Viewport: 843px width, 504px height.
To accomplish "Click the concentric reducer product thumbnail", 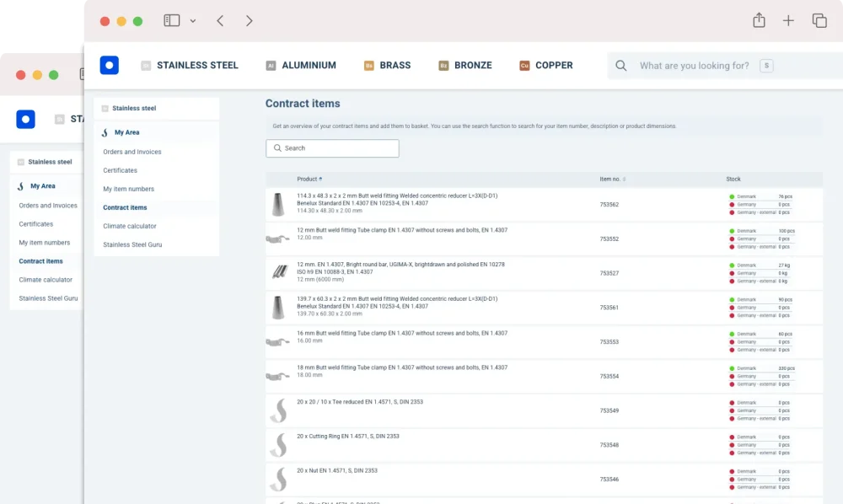I will point(278,202).
